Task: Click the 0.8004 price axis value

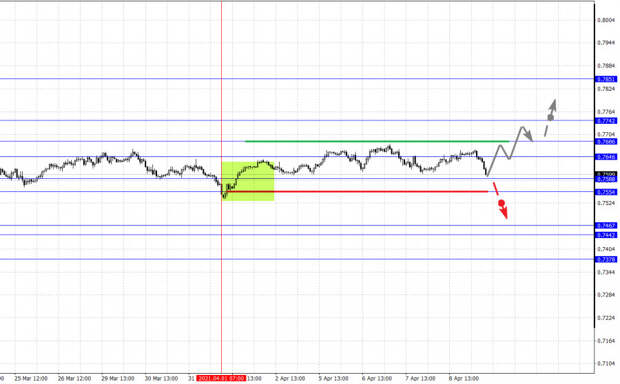Action: 606,20
